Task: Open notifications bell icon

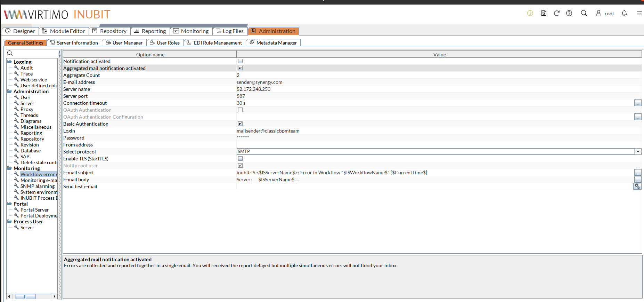Action: tap(624, 13)
